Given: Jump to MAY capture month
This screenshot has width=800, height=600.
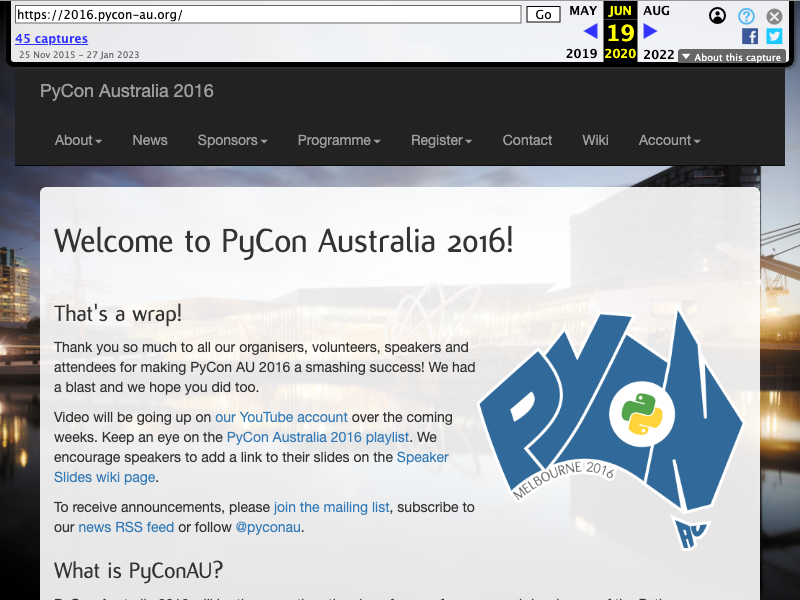Looking at the screenshot, I should coord(583,11).
